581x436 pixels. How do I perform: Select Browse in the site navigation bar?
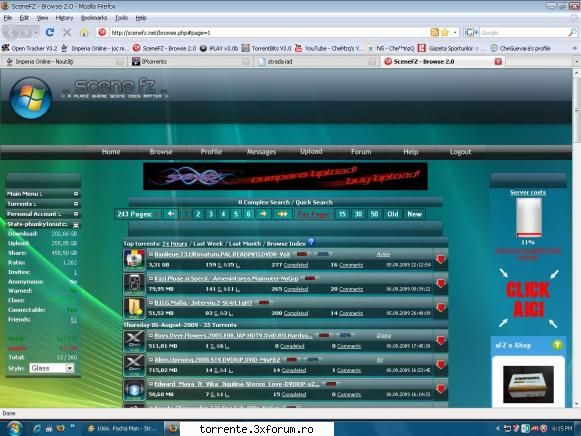(x=161, y=152)
